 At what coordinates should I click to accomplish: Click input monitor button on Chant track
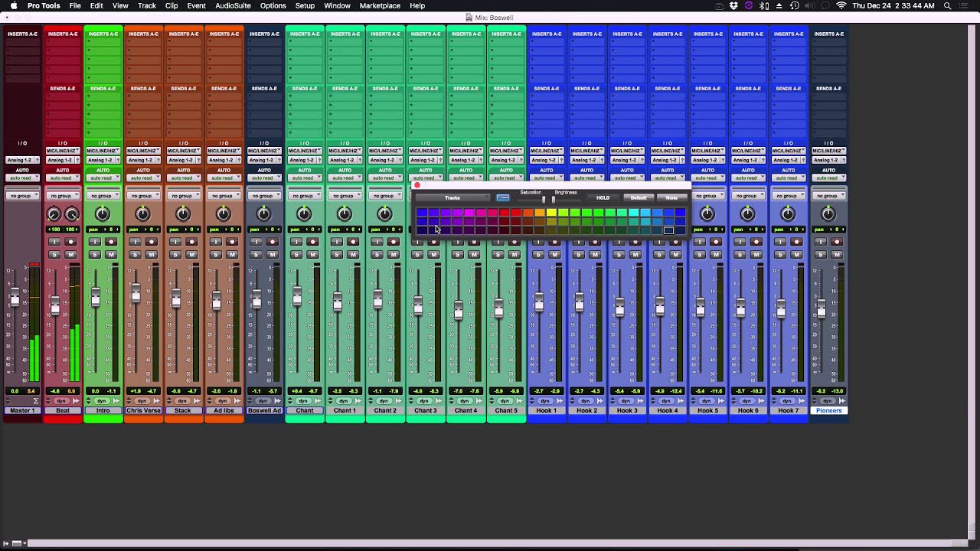(296, 242)
